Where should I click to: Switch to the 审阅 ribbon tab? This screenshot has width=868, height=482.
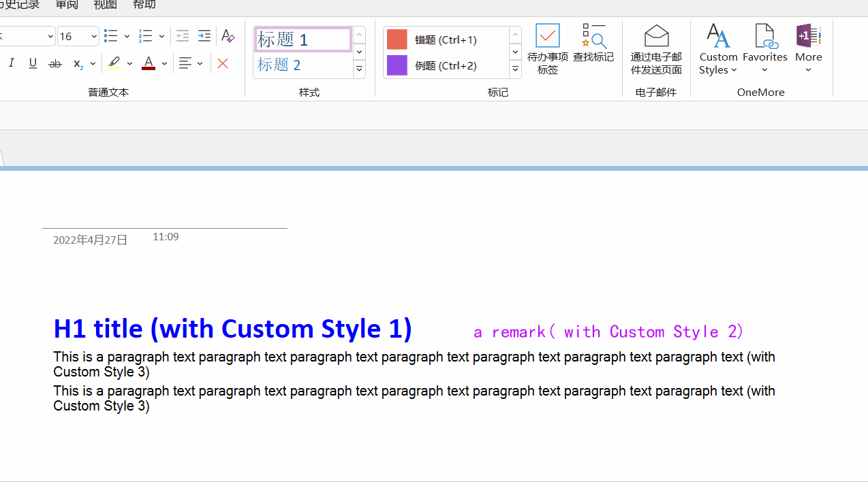(x=66, y=5)
